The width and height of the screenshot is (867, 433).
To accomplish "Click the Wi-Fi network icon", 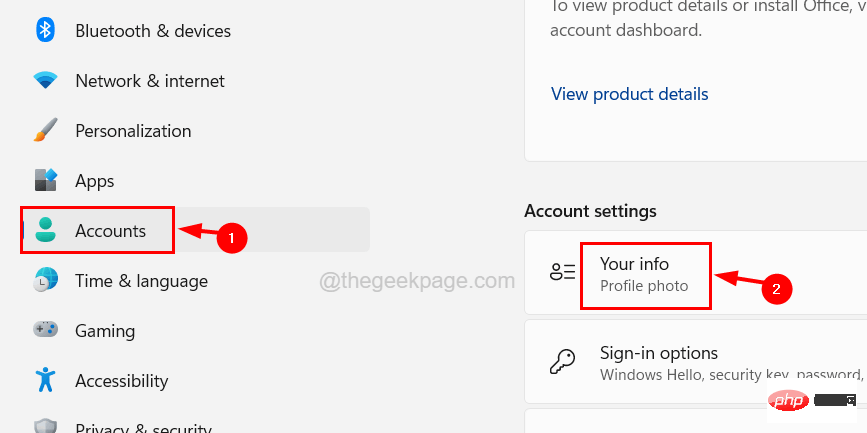I will click(x=45, y=81).
